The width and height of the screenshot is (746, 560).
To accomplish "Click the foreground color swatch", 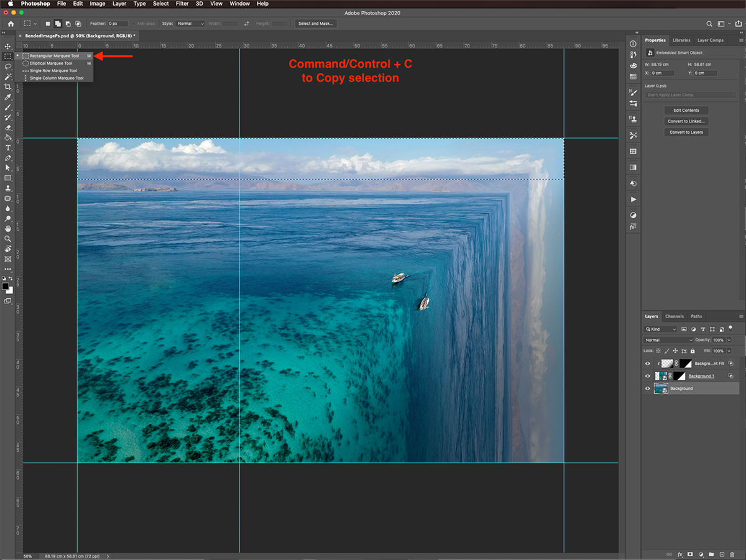I will tap(5, 286).
